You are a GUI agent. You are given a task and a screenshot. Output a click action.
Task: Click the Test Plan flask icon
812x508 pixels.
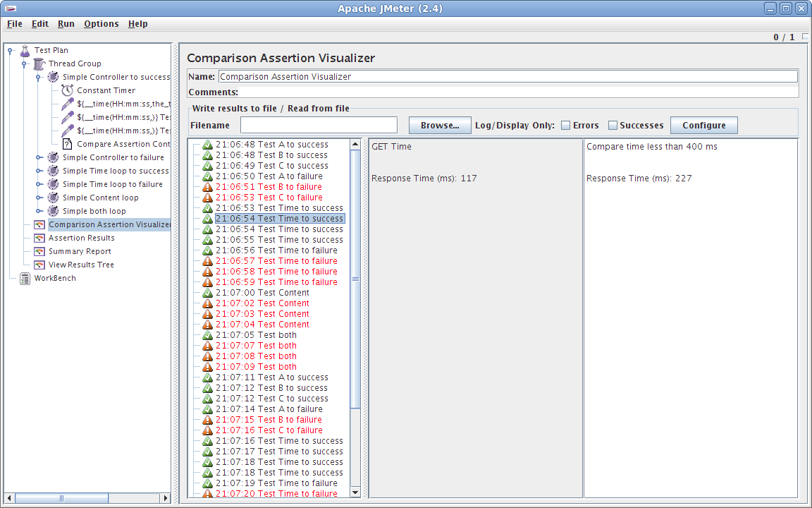(x=25, y=50)
